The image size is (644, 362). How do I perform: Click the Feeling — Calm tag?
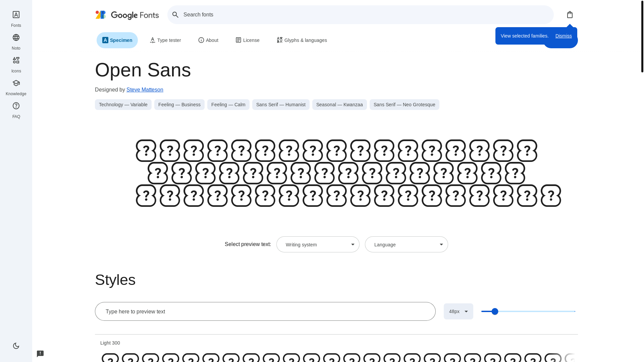coord(228,105)
